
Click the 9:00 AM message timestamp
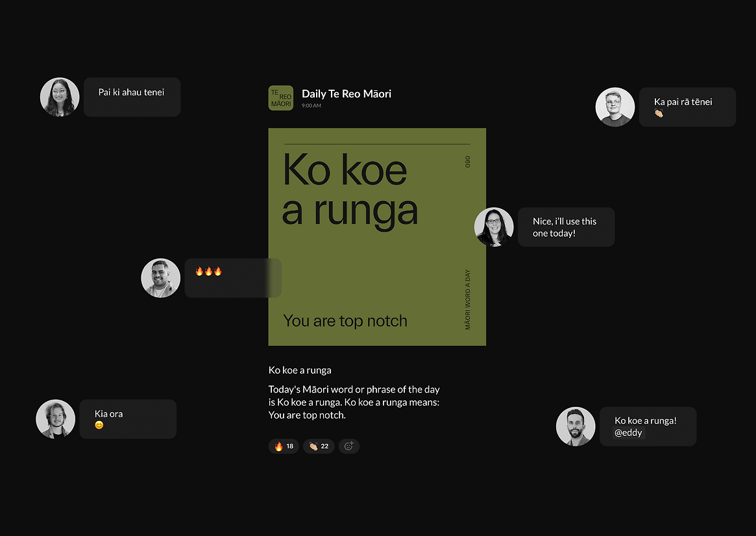pos(311,106)
